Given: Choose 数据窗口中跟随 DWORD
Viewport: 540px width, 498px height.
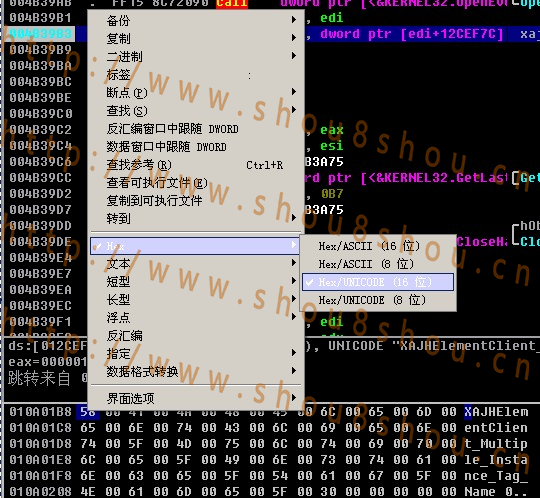Looking at the screenshot, I should (x=196, y=147).
